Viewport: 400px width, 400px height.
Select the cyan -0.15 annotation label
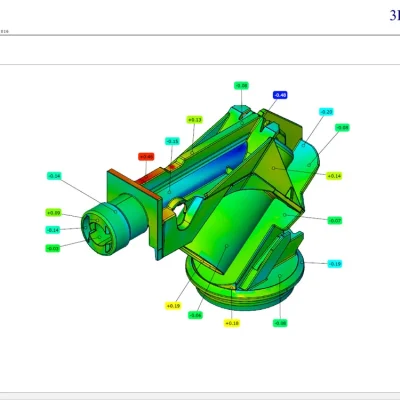pyautogui.click(x=172, y=141)
